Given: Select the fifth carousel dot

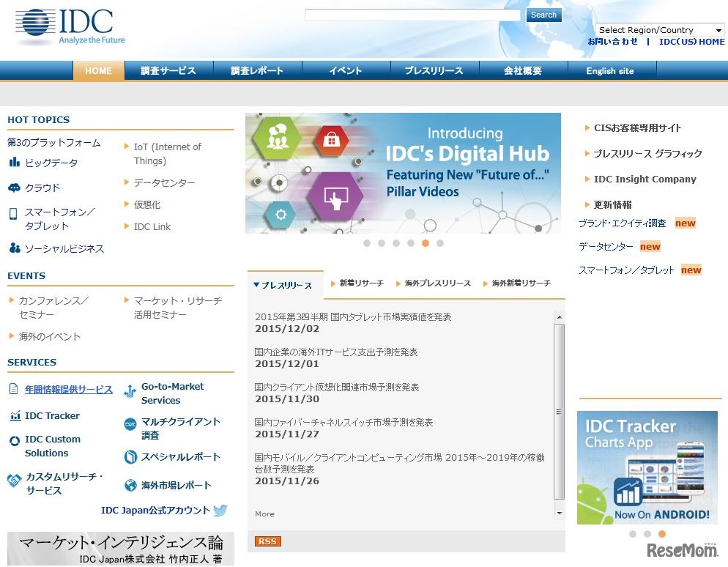Looking at the screenshot, I should click(x=425, y=242).
